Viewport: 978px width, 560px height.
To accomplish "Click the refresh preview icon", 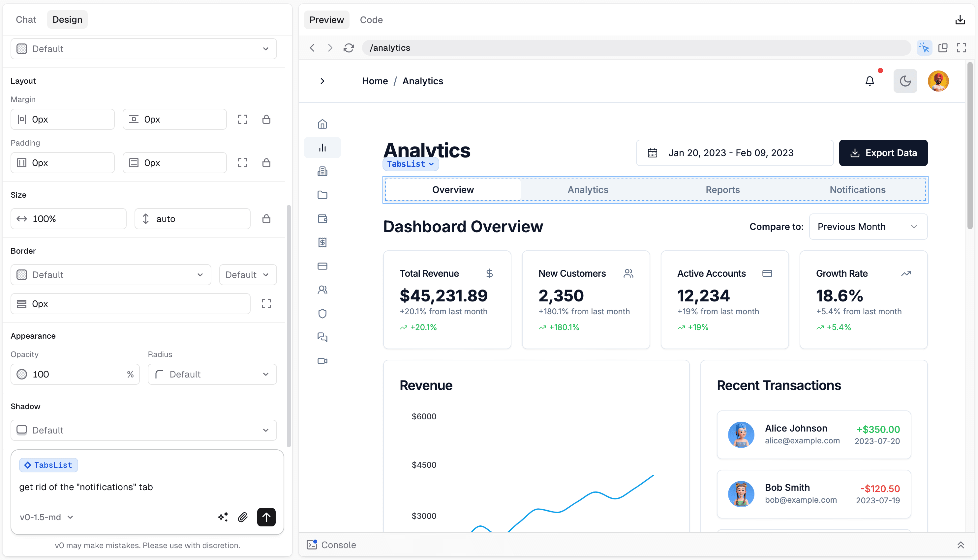I will 349,48.
